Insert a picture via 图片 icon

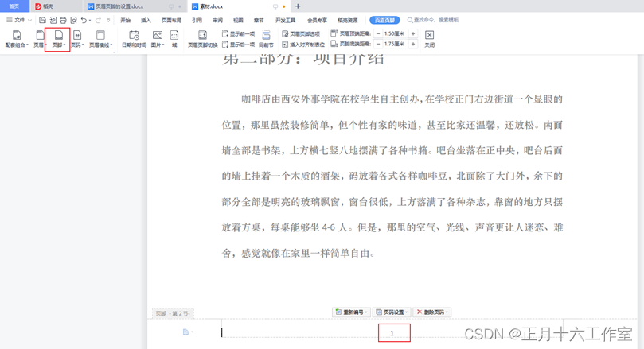click(x=158, y=39)
